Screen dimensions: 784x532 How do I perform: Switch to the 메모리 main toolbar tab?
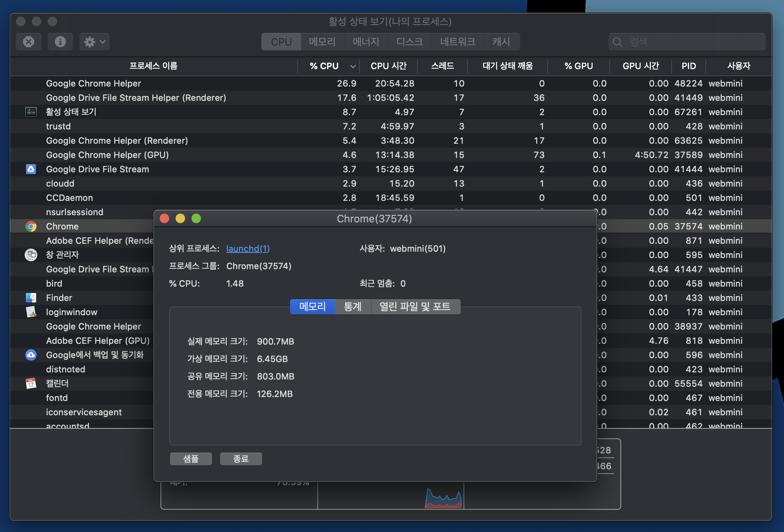tap(322, 42)
